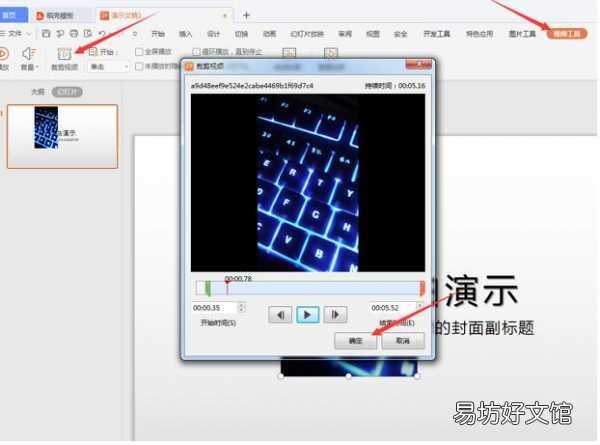Click the start time field showing 00:00.35

[215, 308]
